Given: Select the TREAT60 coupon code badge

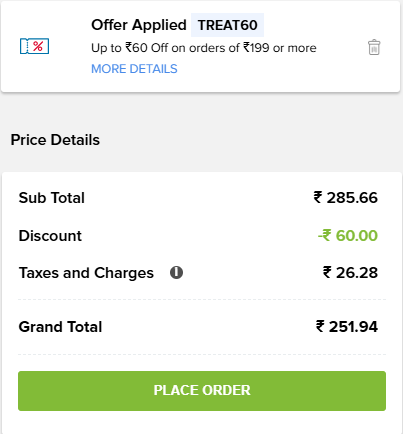Looking at the screenshot, I should [x=227, y=25].
